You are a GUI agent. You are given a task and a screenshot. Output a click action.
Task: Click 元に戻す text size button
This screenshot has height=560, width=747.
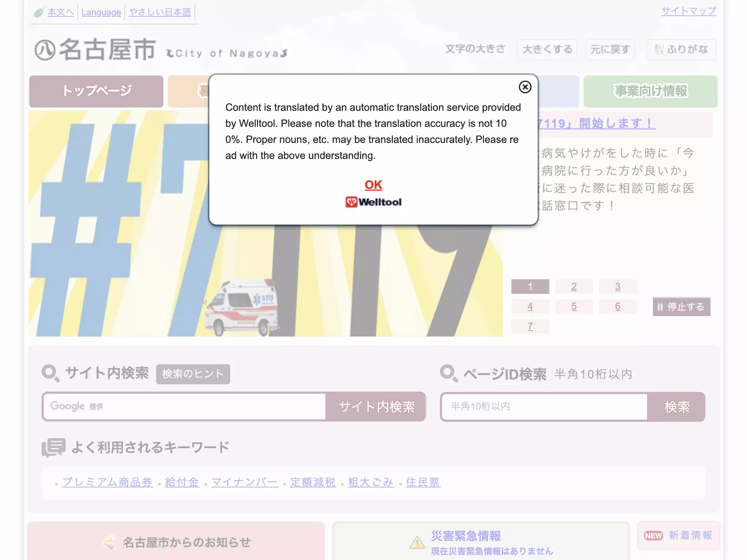[x=610, y=49]
